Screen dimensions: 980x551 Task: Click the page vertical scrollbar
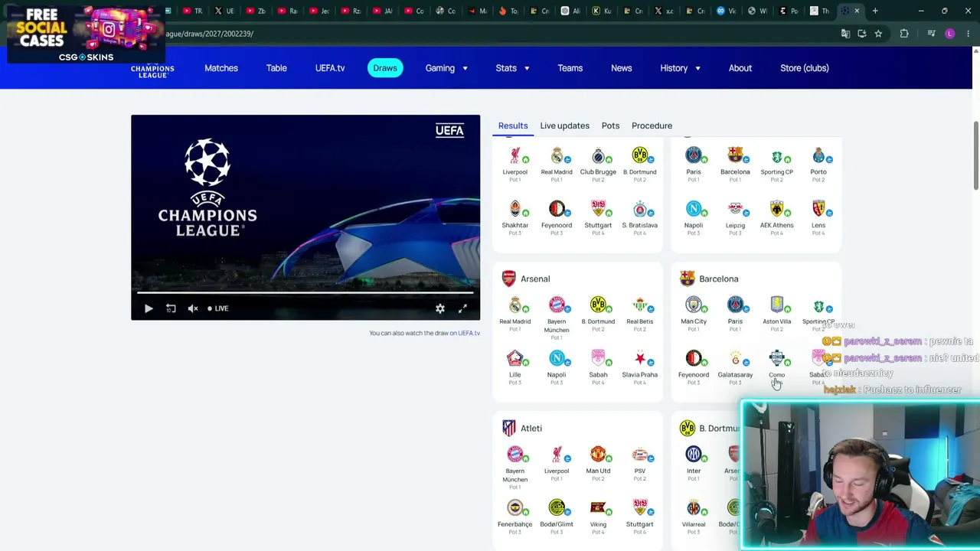click(x=975, y=155)
